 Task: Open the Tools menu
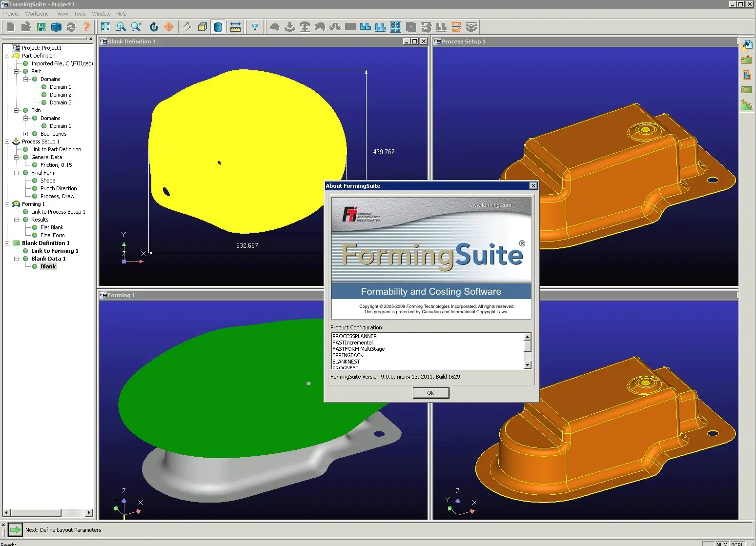pyautogui.click(x=80, y=14)
